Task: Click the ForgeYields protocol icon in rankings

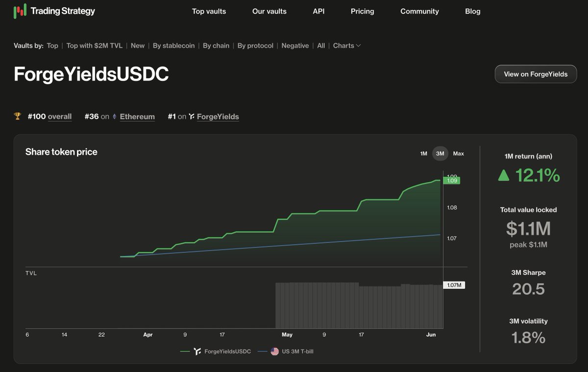Action: coord(192,116)
